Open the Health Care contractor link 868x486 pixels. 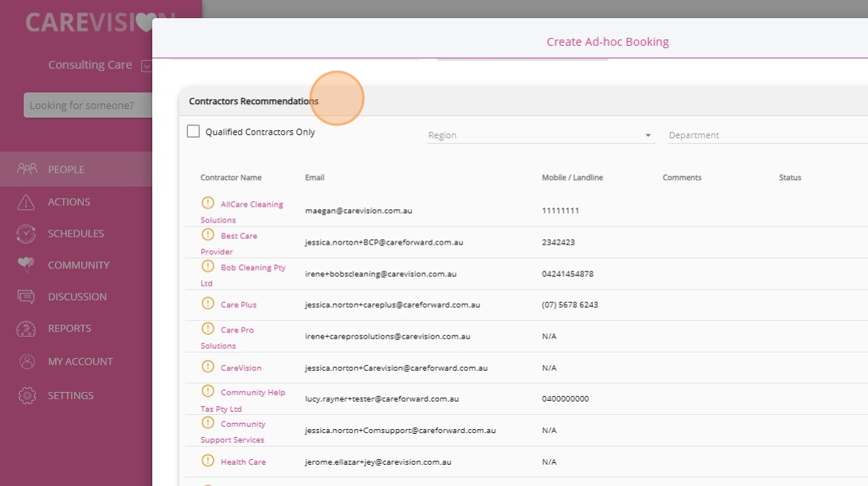(243, 462)
